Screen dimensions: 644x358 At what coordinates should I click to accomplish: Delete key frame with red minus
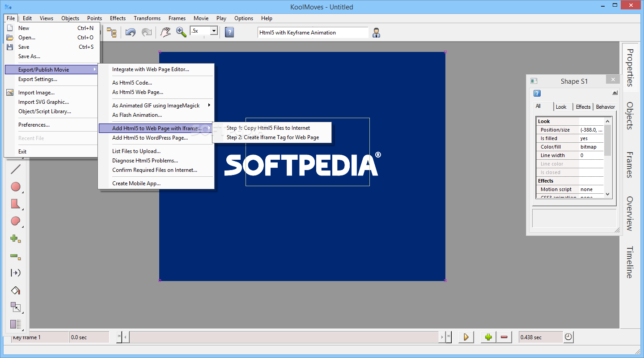click(504, 337)
